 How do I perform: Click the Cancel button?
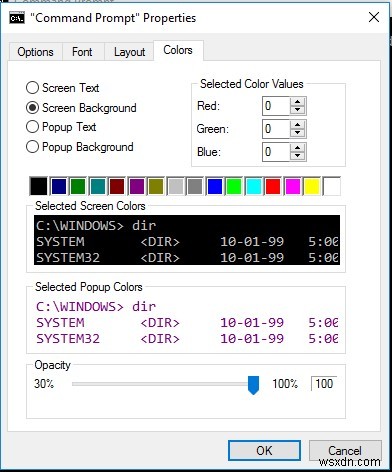[x=345, y=451]
